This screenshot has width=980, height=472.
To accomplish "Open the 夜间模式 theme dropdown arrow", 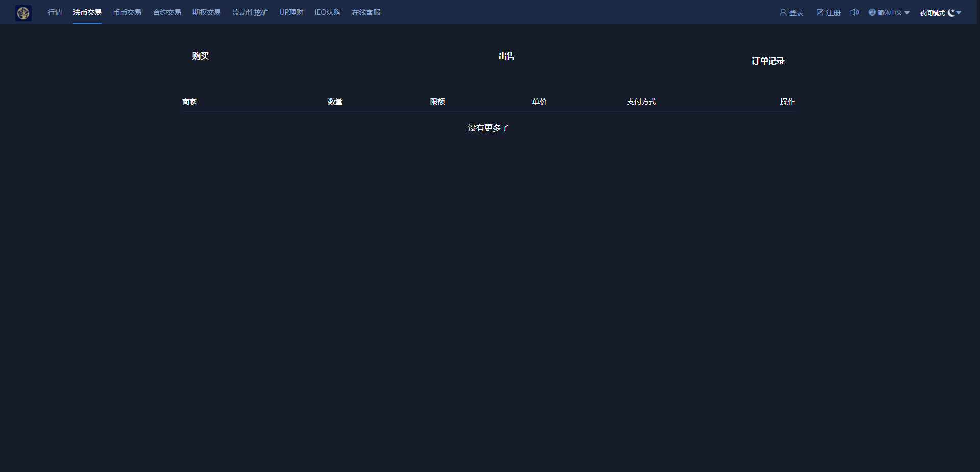I will pos(959,13).
